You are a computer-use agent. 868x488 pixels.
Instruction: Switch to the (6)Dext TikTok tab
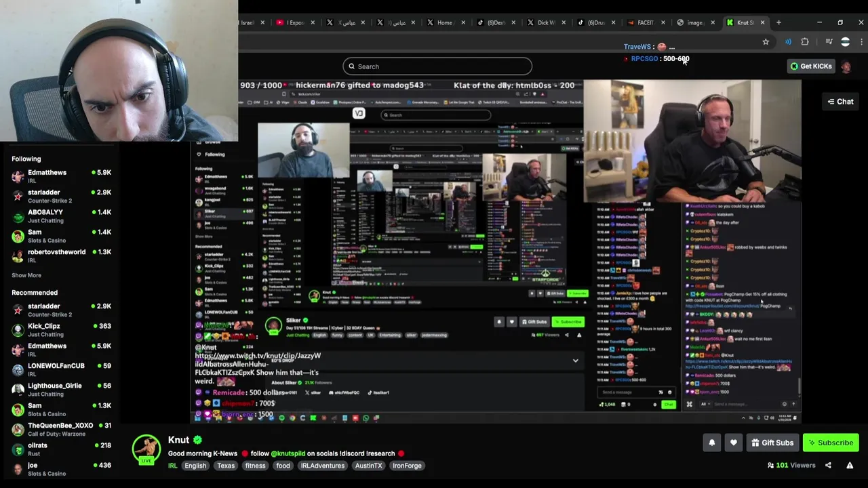click(495, 22)
